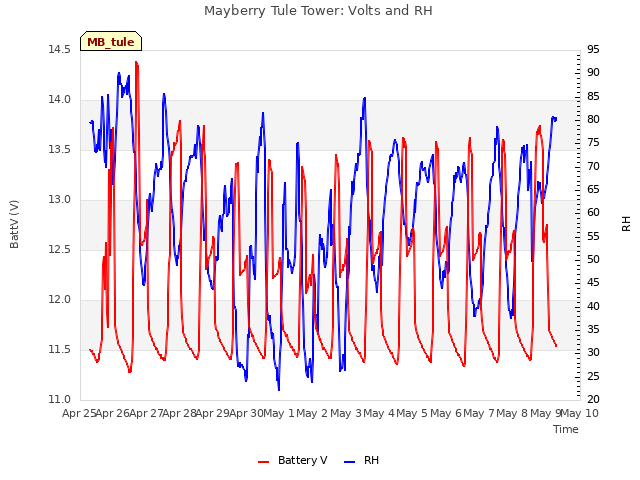Toggle the Battery V legend entry

pyautogui.click(x=293, y=460)
